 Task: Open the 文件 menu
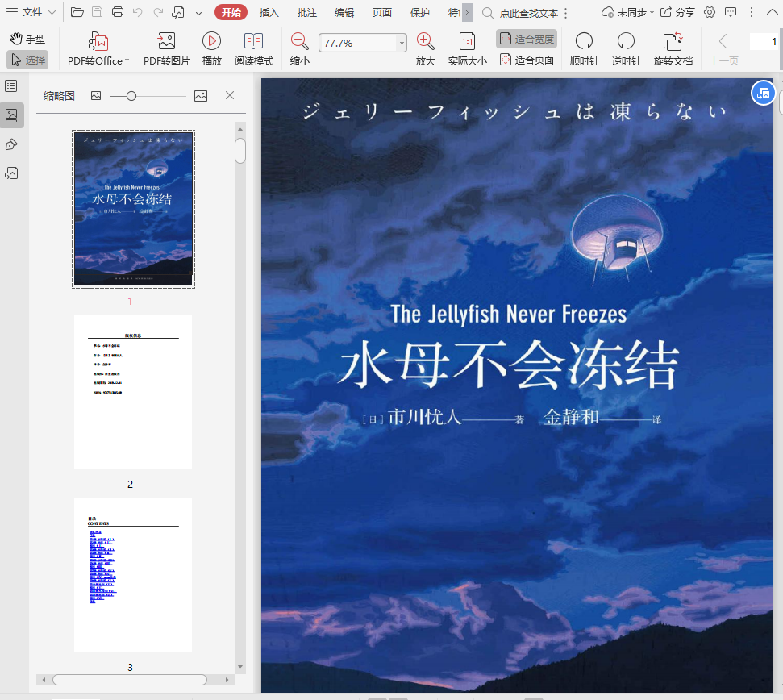[x=31, y=12]
